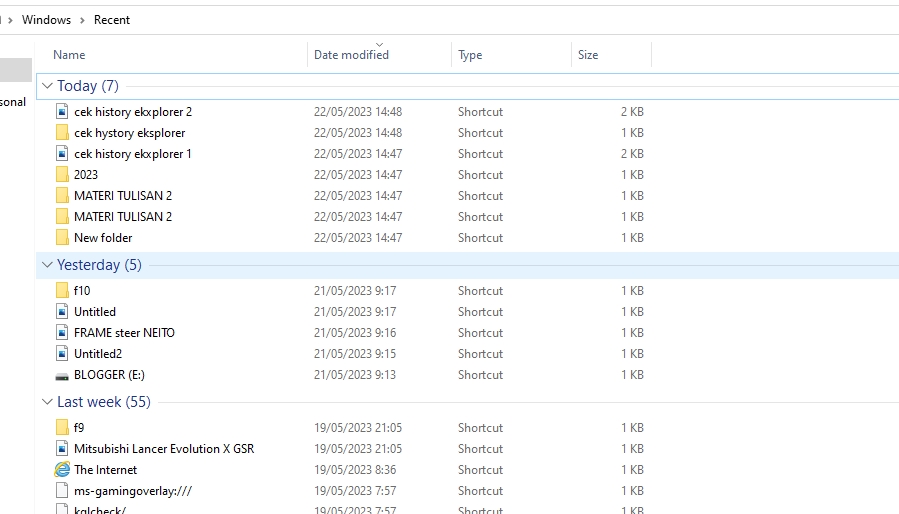
Task: Select the f10 folder icon
Action: point(62,291)
